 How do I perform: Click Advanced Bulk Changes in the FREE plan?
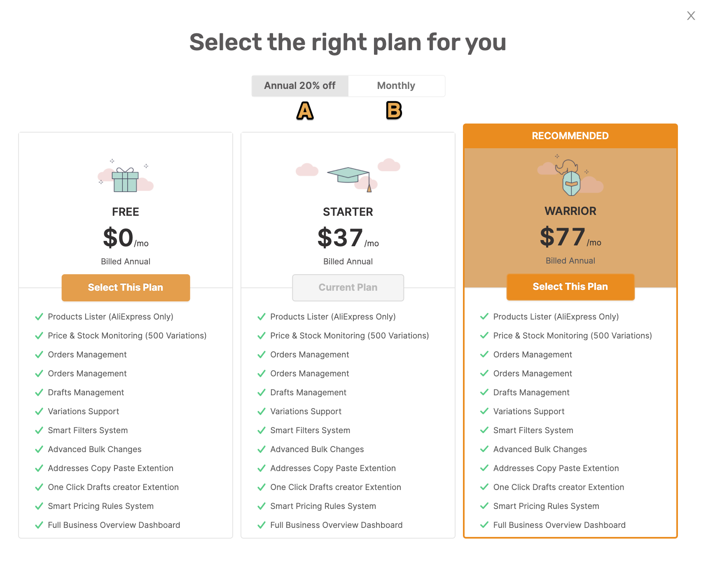pyautogui.click(x=95, y=449)
